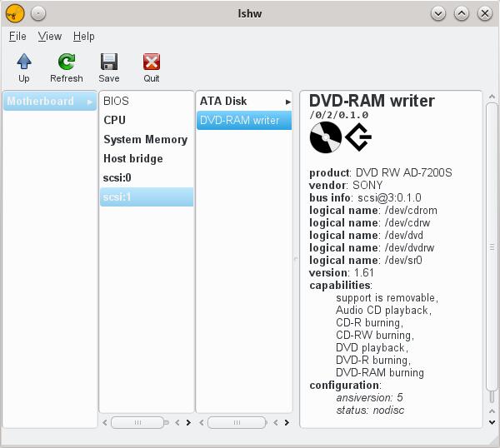Select the scsi:0 item
This screenshot has width=500, height=448.
[x=117, y=177]
